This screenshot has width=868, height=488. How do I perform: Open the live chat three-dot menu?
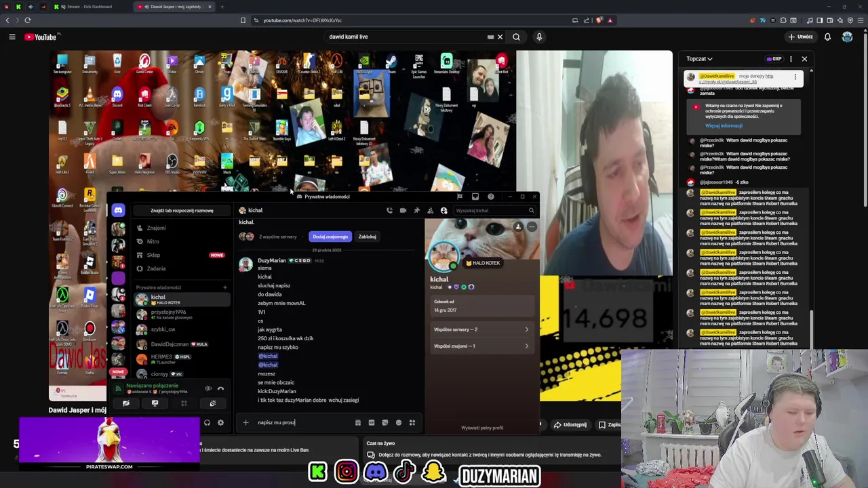click(791, 59)
